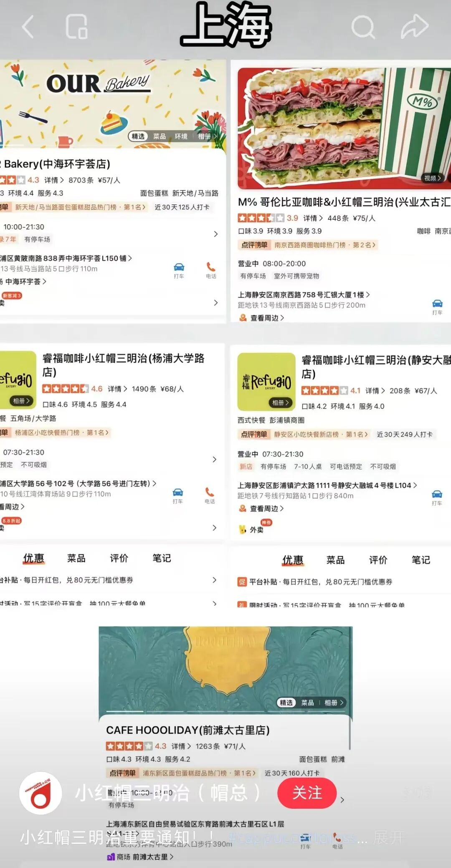Open the copy-page icon beside back arrow

77,27
